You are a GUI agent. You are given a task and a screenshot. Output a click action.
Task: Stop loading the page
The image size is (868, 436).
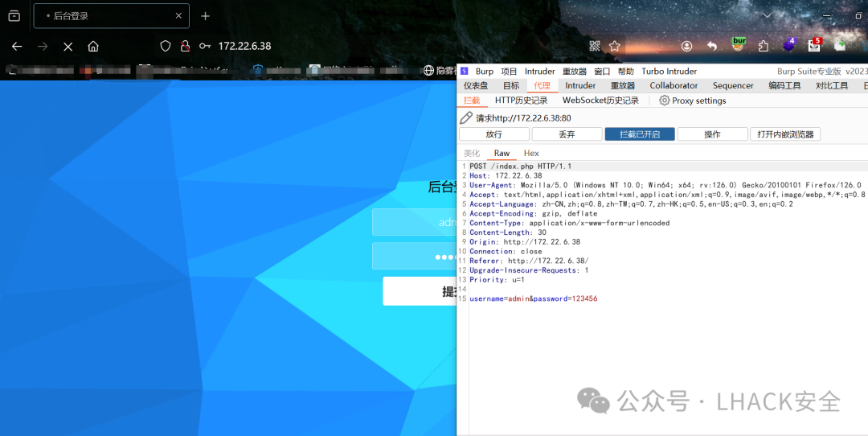[x=68, y=47]
